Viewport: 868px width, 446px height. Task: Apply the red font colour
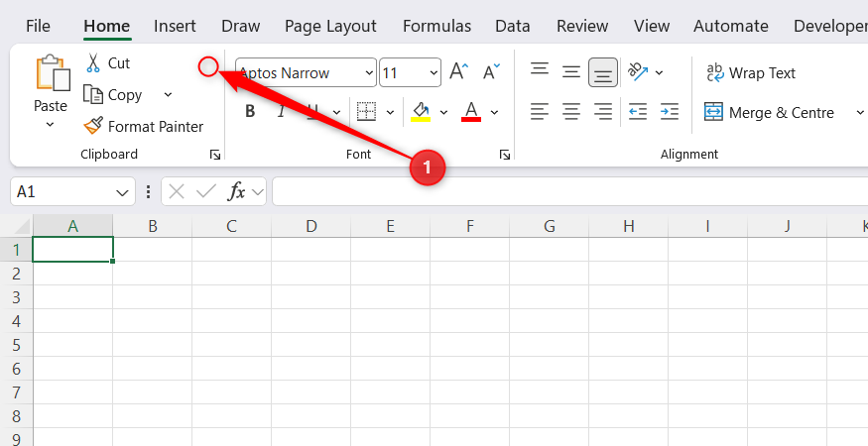(x=471, y=111)
